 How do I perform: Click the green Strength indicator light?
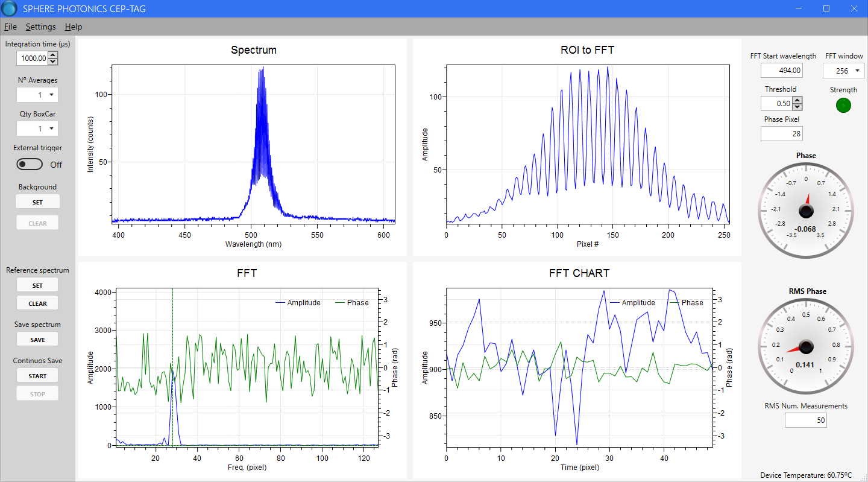(x=843, y=105)
